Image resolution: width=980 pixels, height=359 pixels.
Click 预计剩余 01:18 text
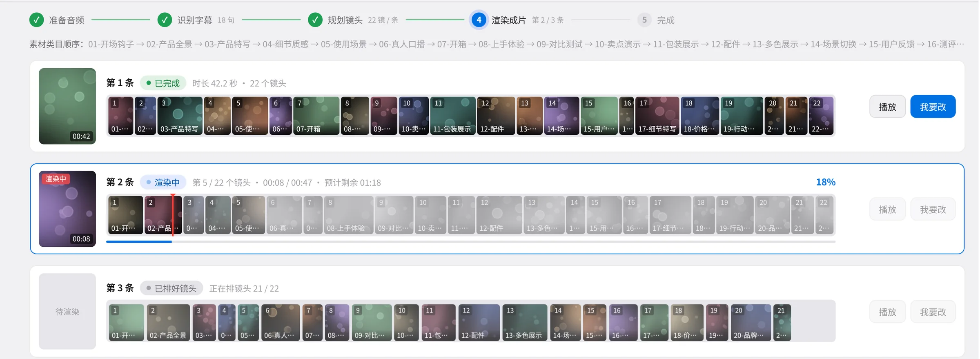coord(352,183)
